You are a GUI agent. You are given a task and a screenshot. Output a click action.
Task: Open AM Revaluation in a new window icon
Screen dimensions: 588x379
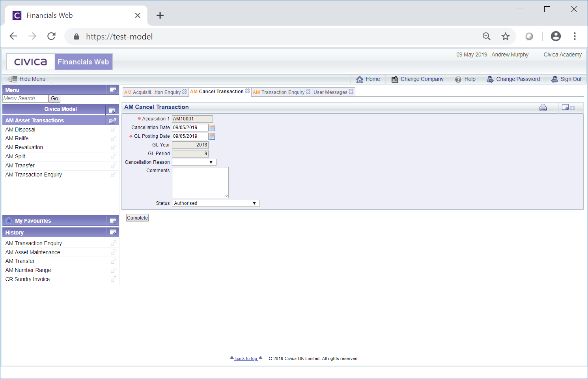pyautogui.click(x=114, y=148)
